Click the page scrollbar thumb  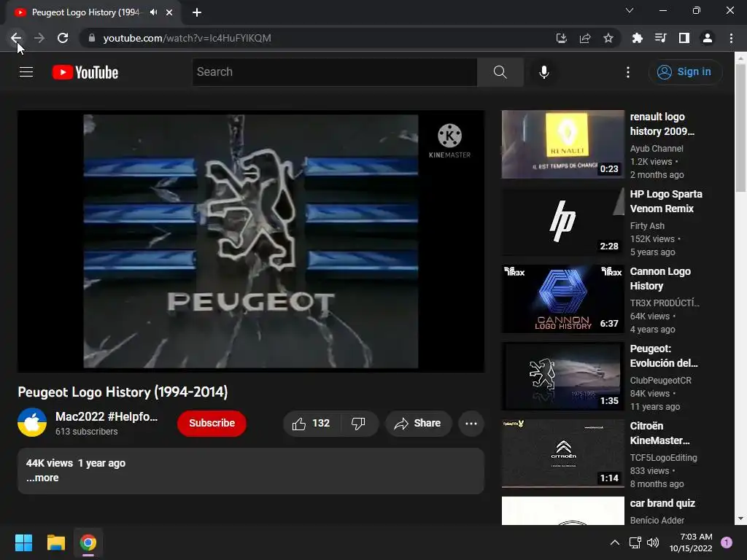[x=740, y=128]
